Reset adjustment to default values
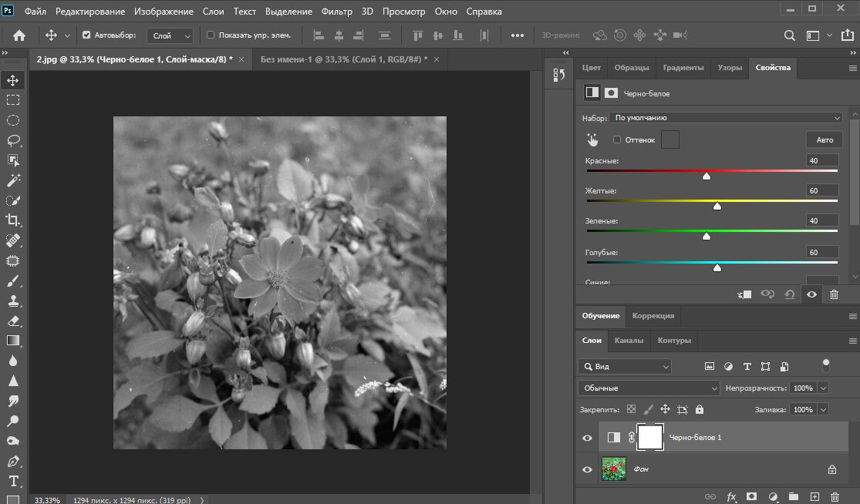 (789, 294)
